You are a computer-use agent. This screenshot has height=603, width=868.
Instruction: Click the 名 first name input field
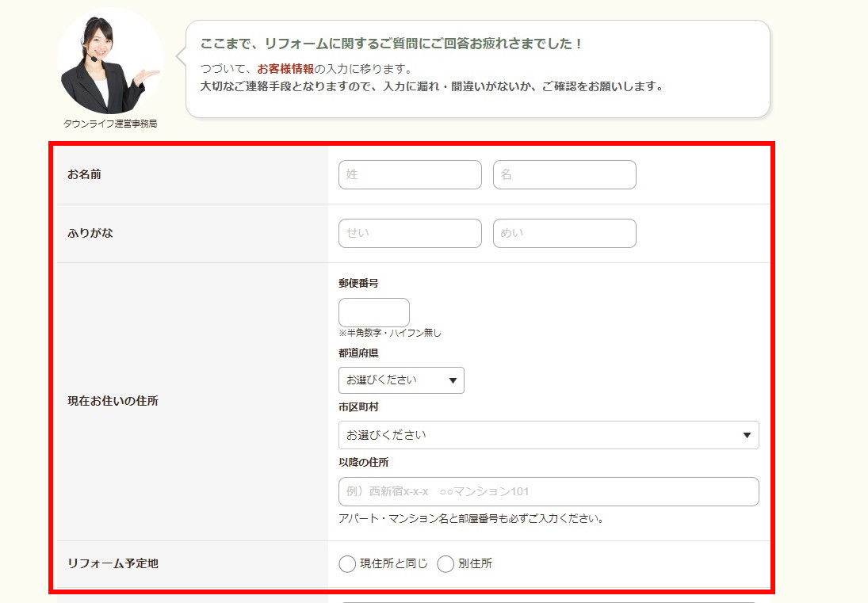click(564, 175)
